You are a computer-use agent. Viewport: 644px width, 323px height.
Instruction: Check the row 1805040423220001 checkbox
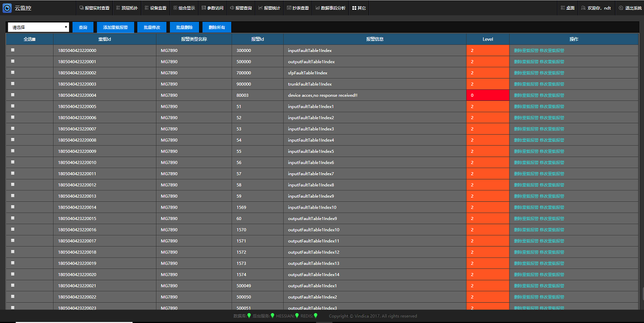click(x=12, y=61)
